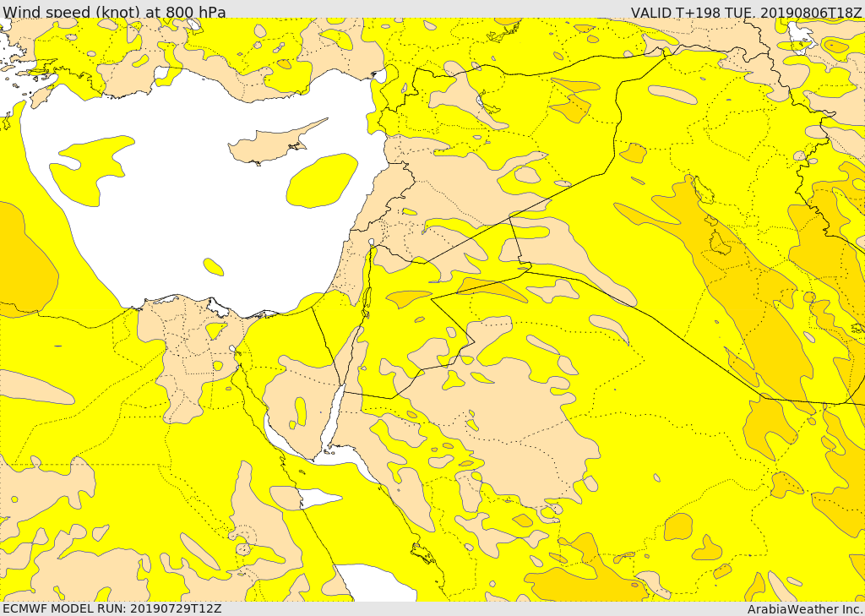Click the ArabiaWeather Inc. credit text

pyautogui.click(x=805, y=609)
